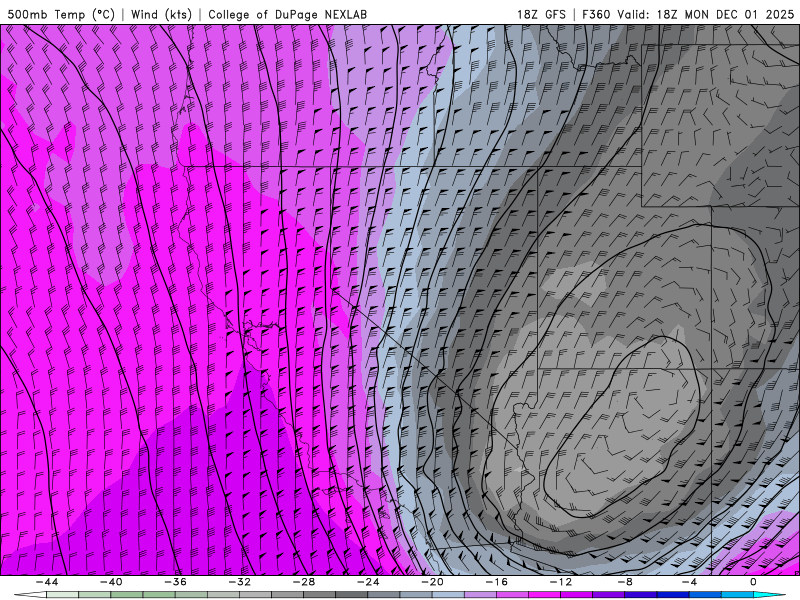
Task: Click the -32 color bar label
Action: click(240, 582)
